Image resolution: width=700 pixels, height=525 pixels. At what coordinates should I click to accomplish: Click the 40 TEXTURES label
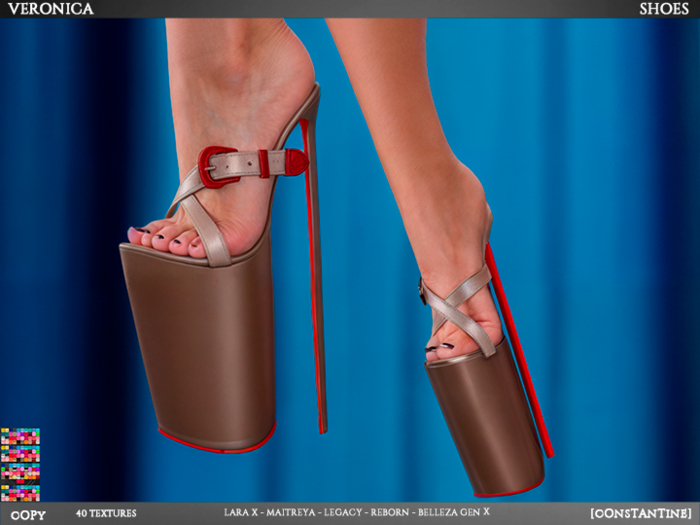pyautogui.click(x=106, y=513)
